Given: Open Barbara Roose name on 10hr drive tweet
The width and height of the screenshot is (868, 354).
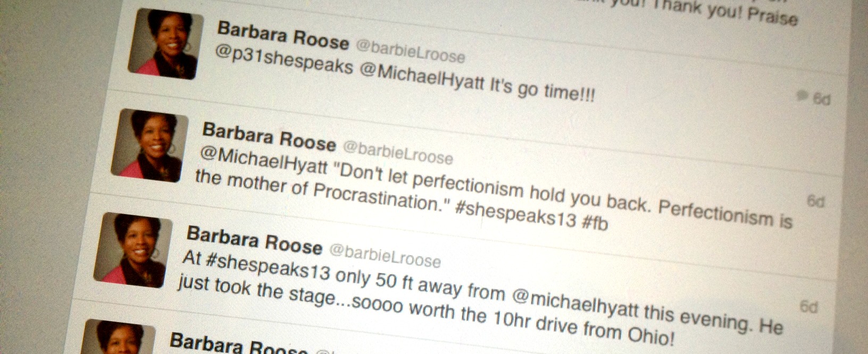Looking at the screenshot, I should 255,239.
